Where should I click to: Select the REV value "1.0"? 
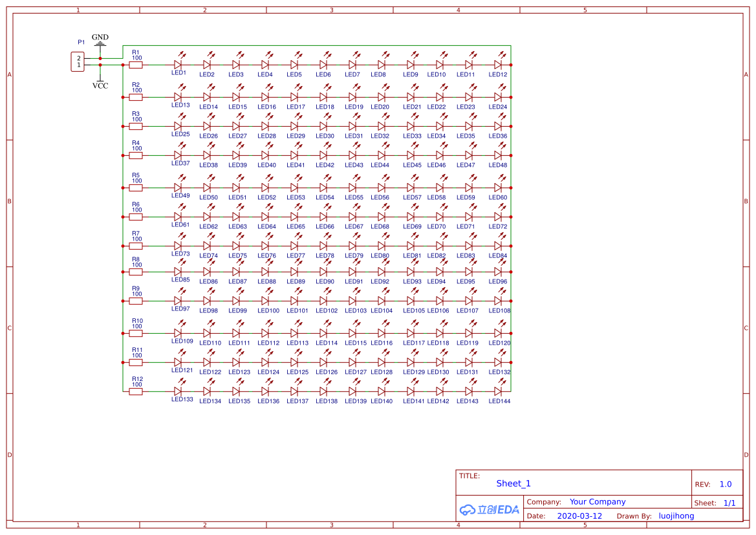pos(725,485)
